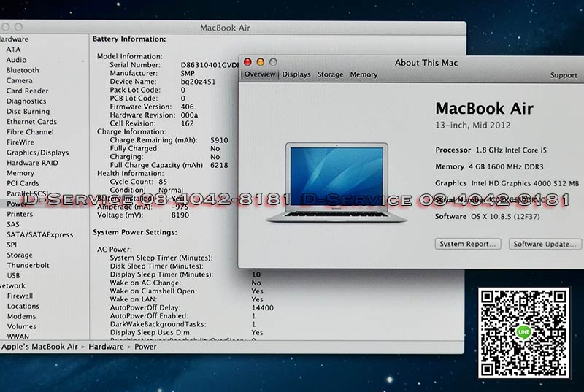This screenshot has height=392, width=584.
Task: Click Apple's MacBook Air in path bar
Action: 39,347
